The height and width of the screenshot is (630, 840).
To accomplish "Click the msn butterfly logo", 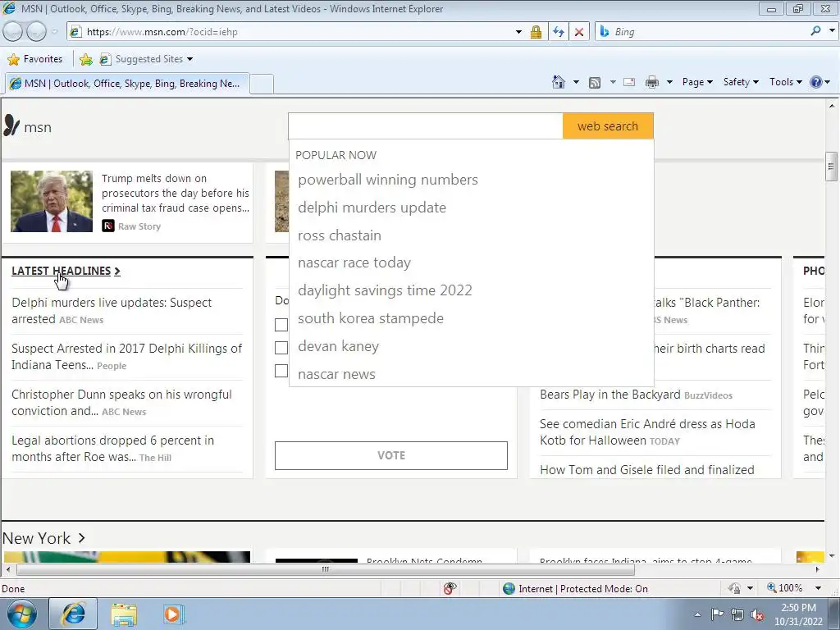I will coord(11,126).
